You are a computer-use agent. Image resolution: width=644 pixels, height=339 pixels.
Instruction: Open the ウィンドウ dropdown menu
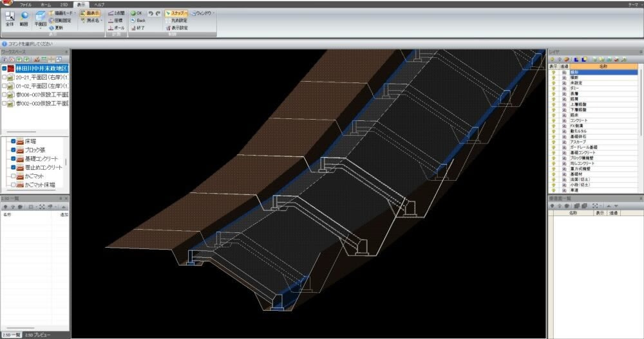pyautogui.click(x=214, y=13)
